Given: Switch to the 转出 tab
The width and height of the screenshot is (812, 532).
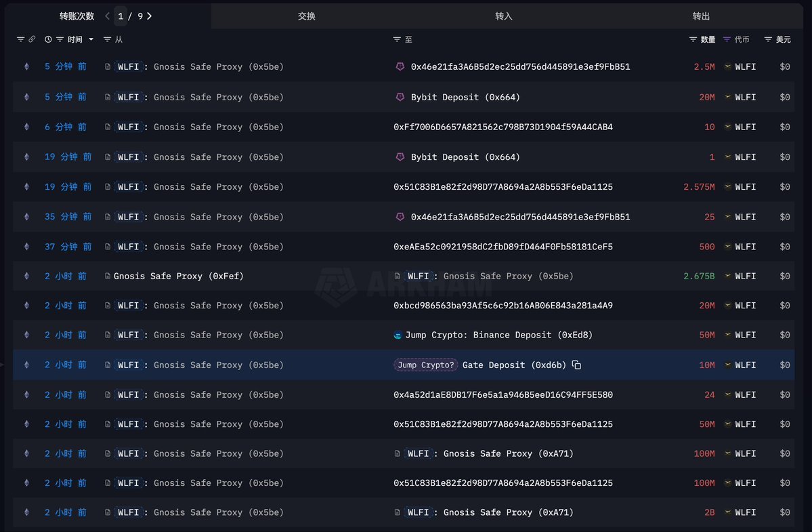Looking at the screenshot, I should (701, 16).
